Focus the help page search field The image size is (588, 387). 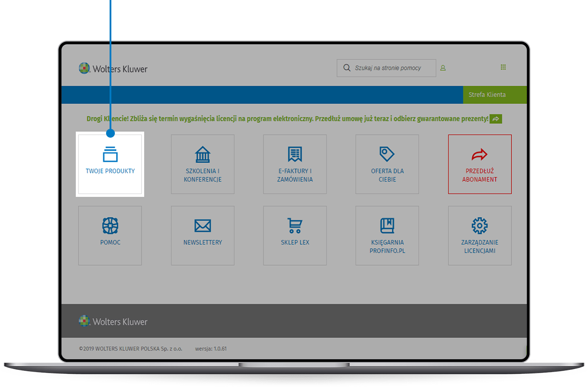pyautogui.click(x=390, y=68)
